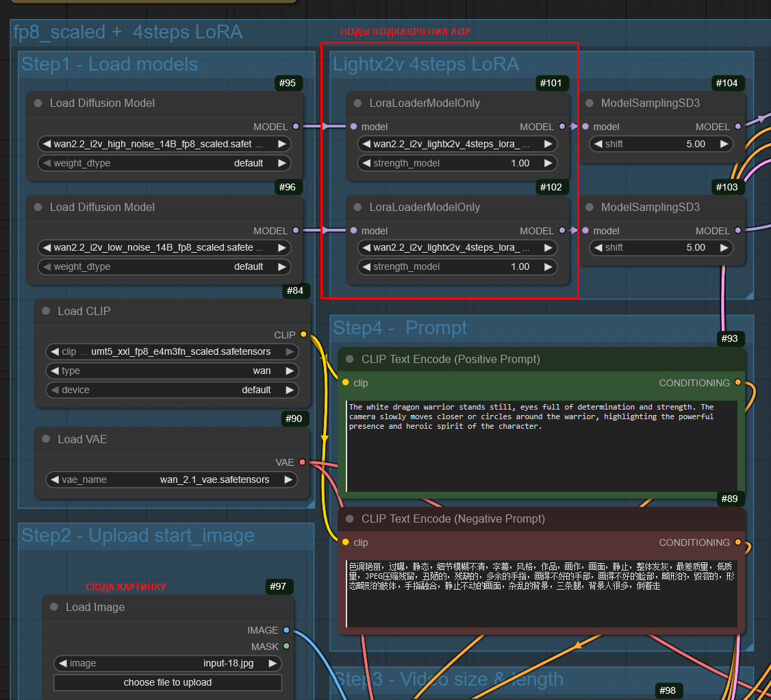Open the type wan dropdown in Load CLIP

(171, 371)
